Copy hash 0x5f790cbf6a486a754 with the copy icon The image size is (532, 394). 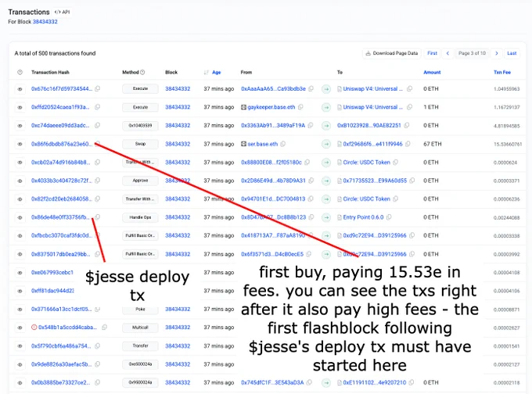pos(97,346)
